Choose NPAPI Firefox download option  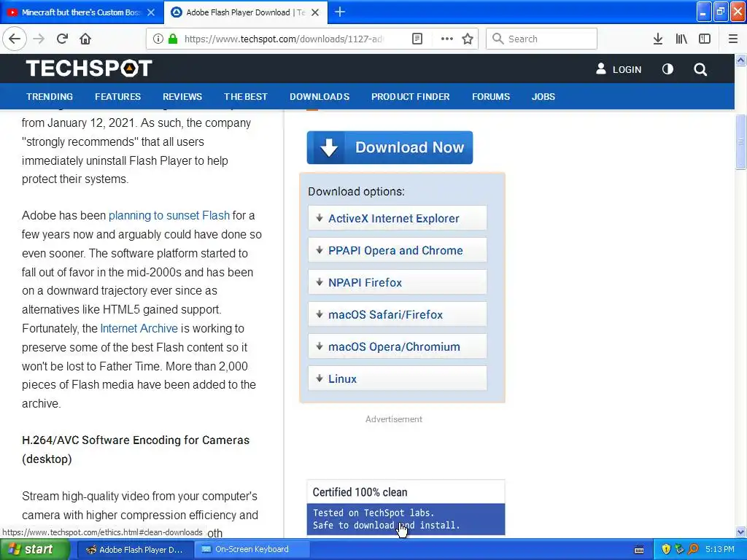[398, 282]
